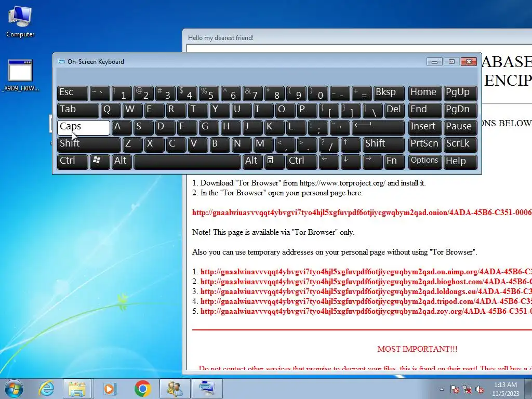Click the context menu key on keyboard

coord(274,162)
